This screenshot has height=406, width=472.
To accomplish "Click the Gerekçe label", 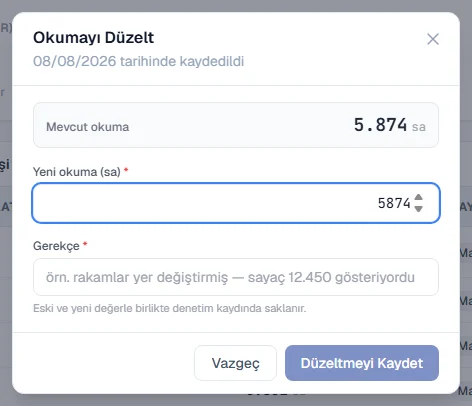I will point(56,246).
